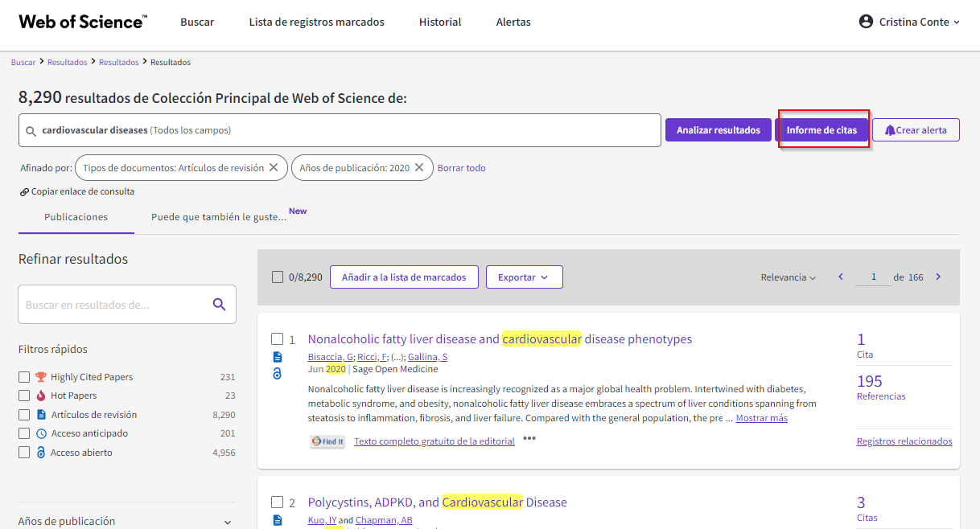Open the Buscar menu in header
This screenshot has width=980, height=529.
point(197,22)
